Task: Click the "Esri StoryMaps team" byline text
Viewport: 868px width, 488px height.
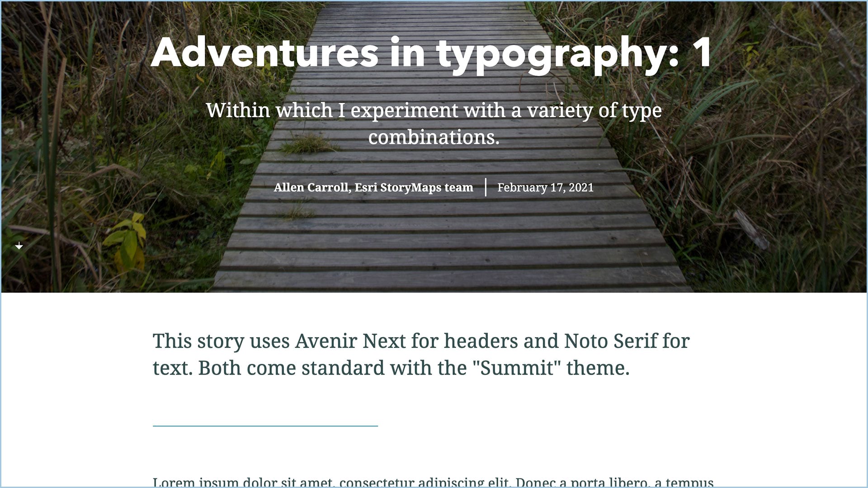Action: point(414,188)
